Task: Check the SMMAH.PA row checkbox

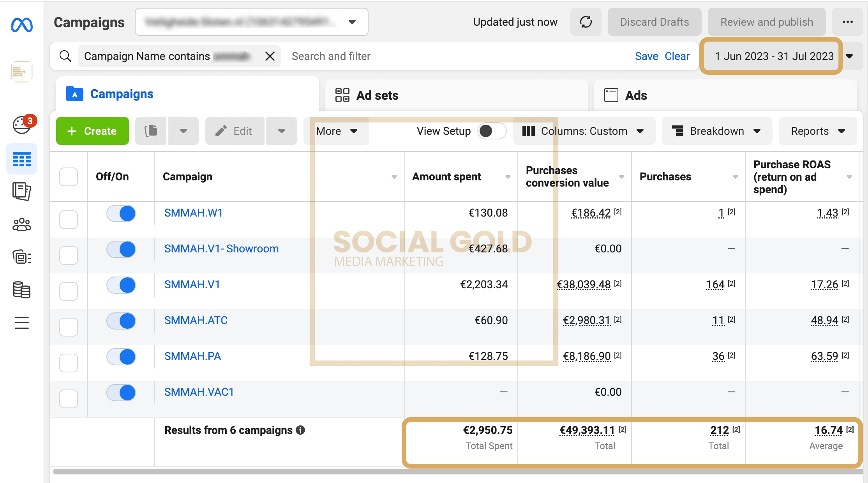Action: tap(69, 363)
